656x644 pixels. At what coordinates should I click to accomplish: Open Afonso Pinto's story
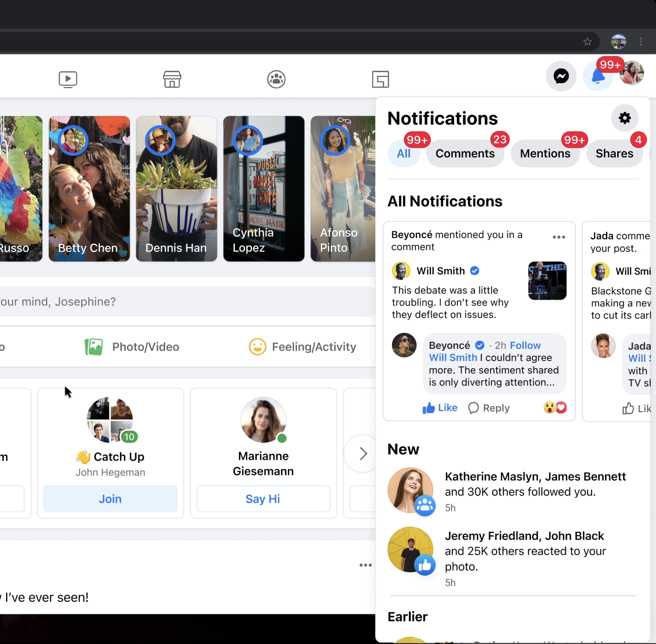[x=343, y=189]
